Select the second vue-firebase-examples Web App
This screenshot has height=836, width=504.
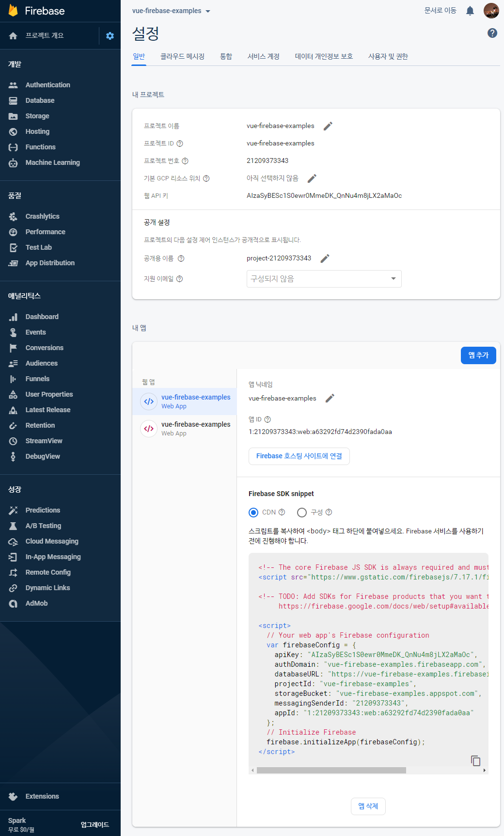184,429
